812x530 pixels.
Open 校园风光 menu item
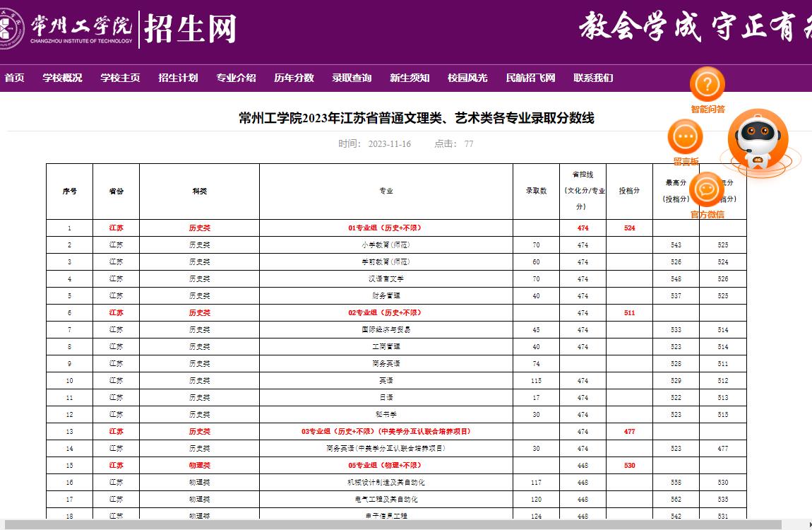[467, 78]
